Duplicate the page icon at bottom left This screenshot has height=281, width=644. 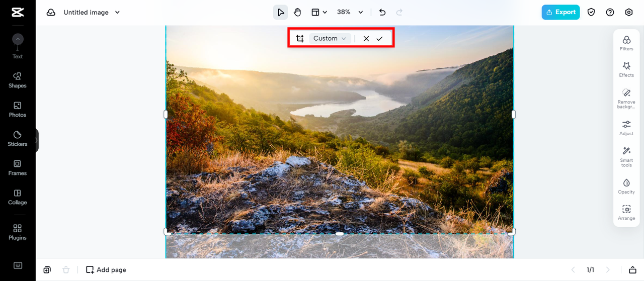47,270
